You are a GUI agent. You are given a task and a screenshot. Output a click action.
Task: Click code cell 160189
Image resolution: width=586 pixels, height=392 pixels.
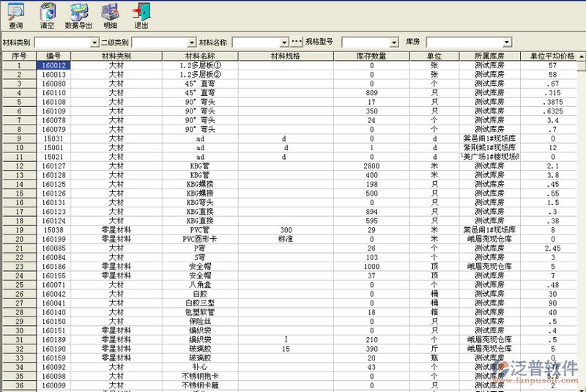coord(53,340)
